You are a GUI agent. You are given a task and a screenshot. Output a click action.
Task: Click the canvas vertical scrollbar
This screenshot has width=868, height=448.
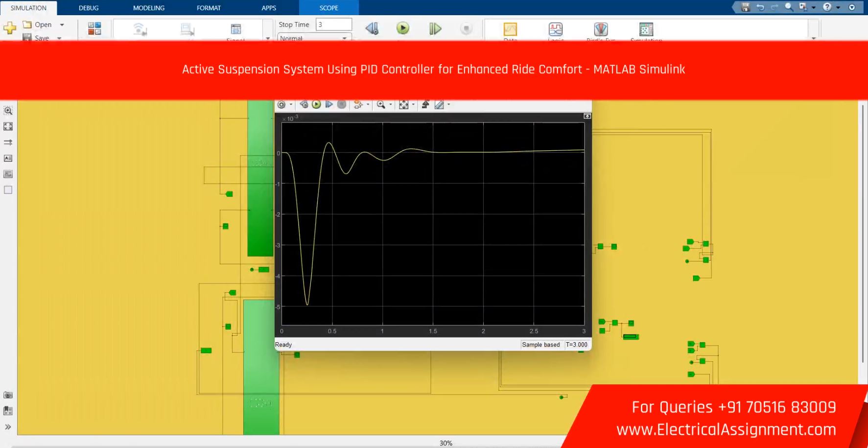pyautogui.click(x=863, y=234)
